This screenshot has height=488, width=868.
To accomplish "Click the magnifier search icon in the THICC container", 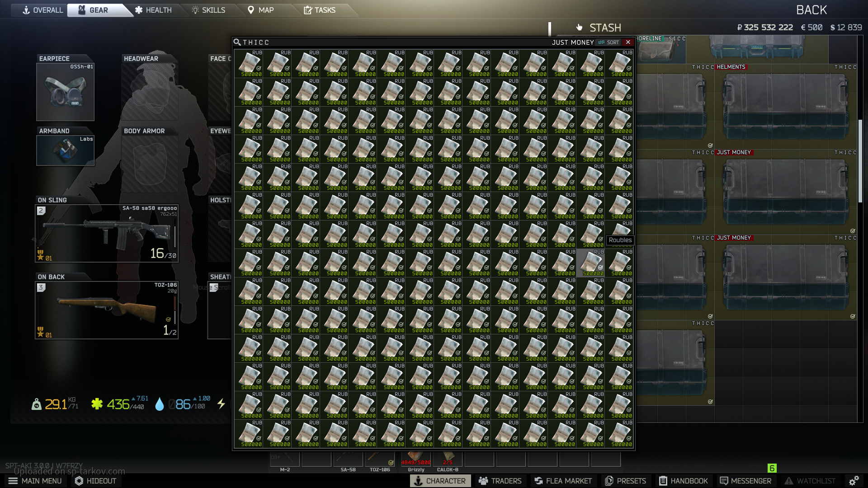I will (x=237, y=42).
